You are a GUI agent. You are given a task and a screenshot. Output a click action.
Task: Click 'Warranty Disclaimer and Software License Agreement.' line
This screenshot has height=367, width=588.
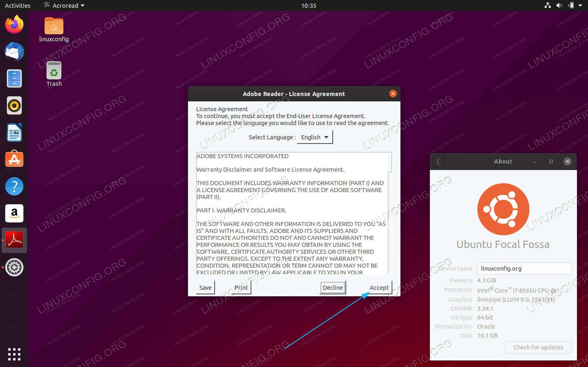point(271,170)
